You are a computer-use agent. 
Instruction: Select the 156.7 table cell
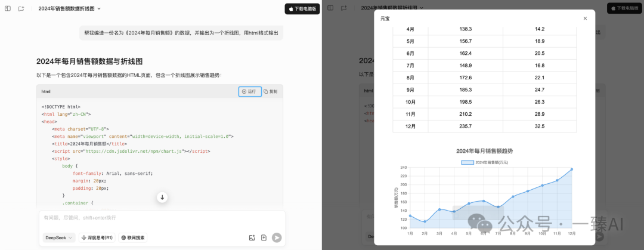[x=466, y=41]
